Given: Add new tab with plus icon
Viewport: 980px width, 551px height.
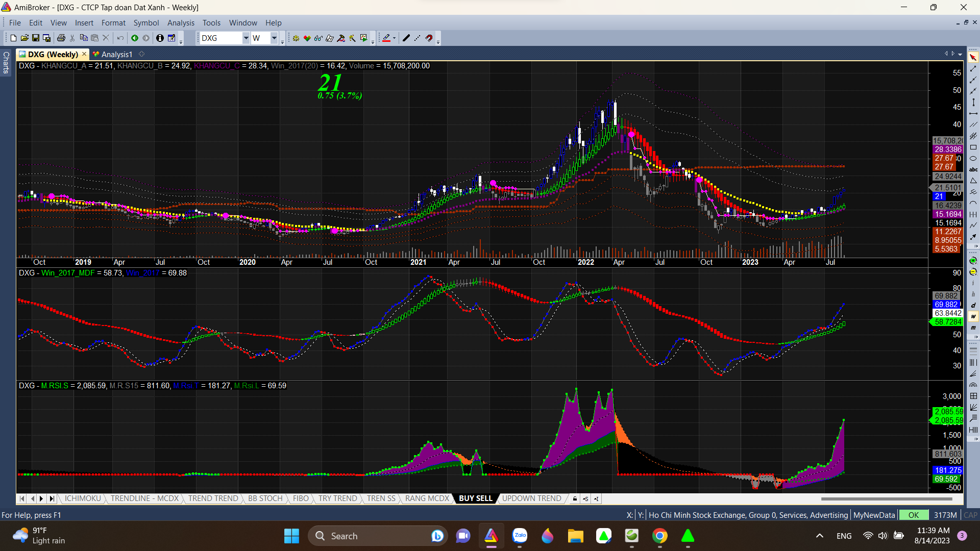Looking at the screenshot, I should tap(142, 54).
